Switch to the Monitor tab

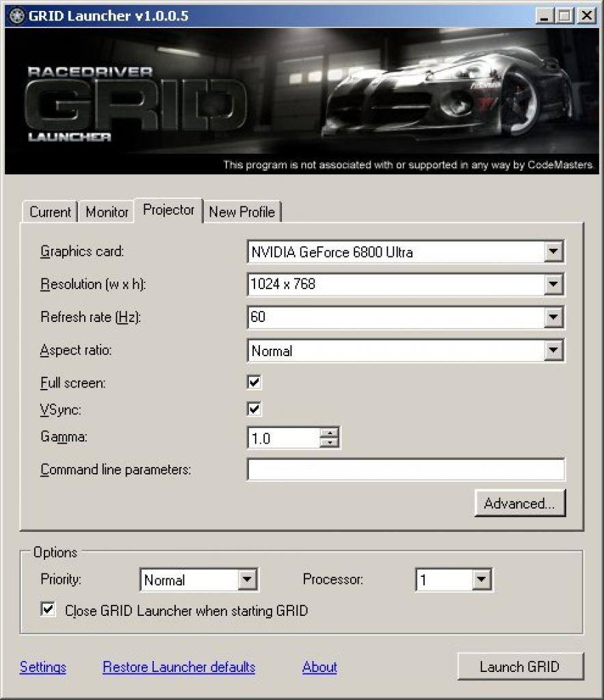coord(107,212)
